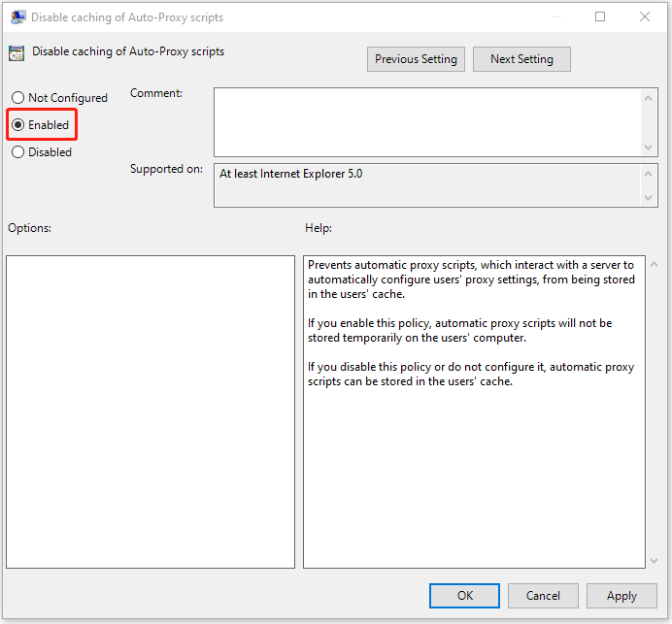Click the 'If you disable this policy' paragraph

(471, 374)
